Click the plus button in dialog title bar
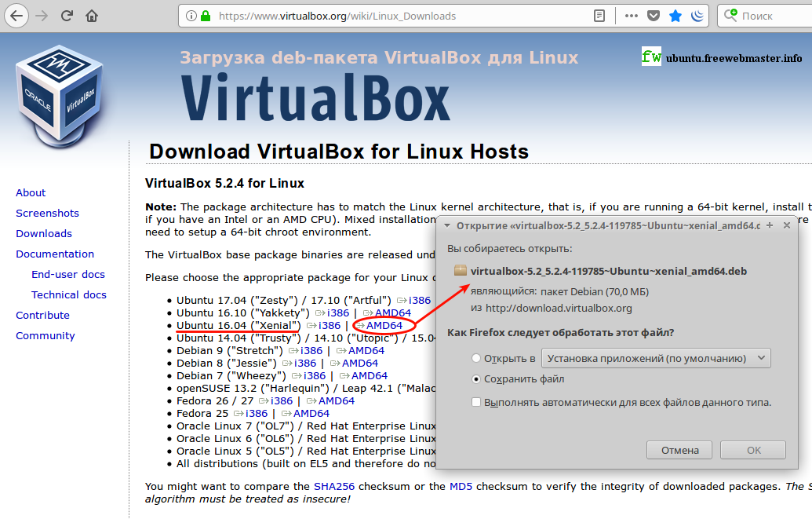Viewport: 812px width, 519px height. coord(770,225)
